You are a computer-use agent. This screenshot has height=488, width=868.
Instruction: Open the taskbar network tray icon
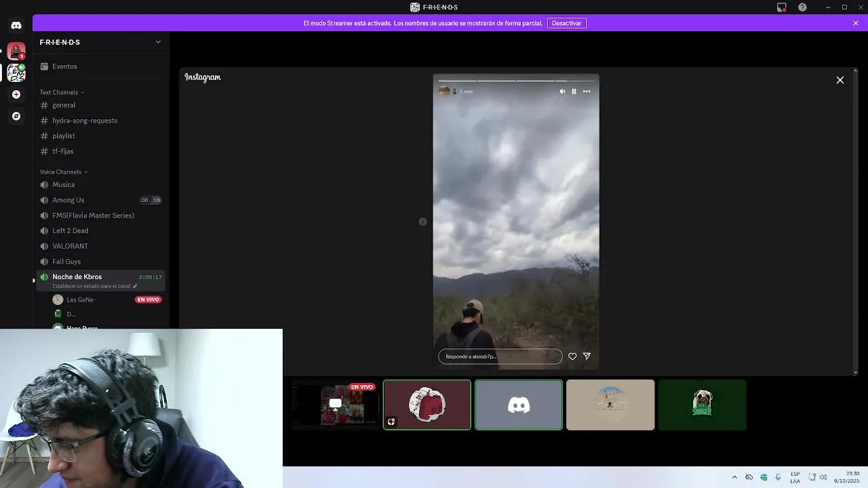pyautogui.click(x=812, y=477)
